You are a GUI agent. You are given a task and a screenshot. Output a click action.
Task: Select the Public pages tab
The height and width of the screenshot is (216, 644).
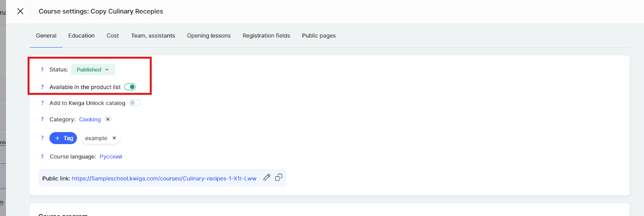click(x=319, y=36)
